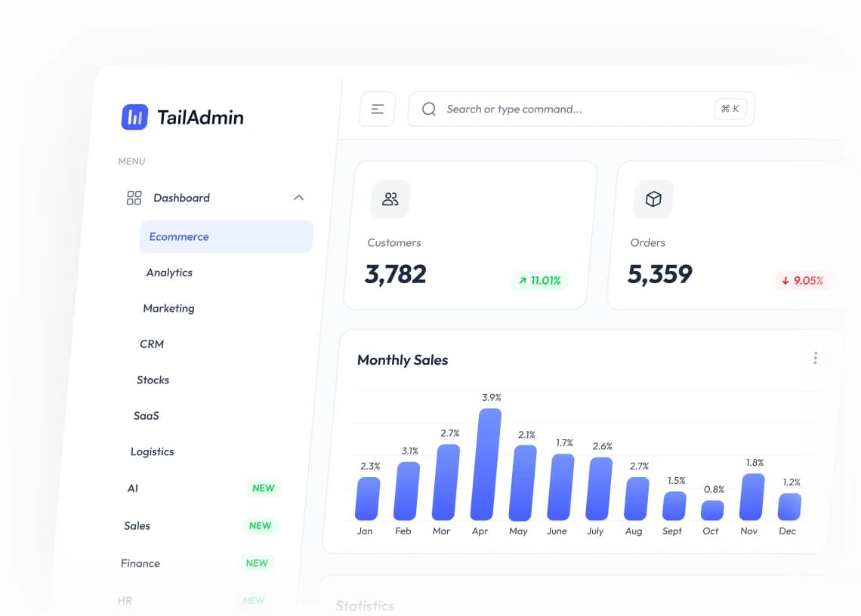Open the Stocks menu item

[153, 380]
